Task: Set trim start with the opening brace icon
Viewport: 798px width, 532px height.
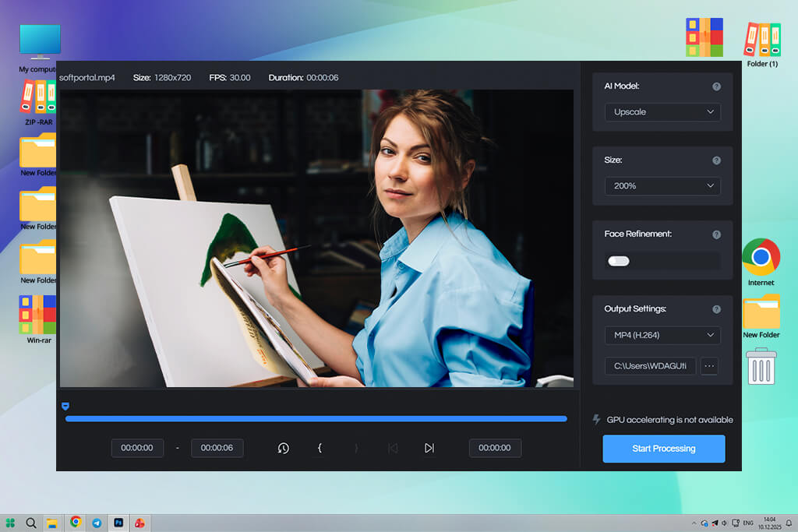Action: pyautogui.click(x=320, y=448)
